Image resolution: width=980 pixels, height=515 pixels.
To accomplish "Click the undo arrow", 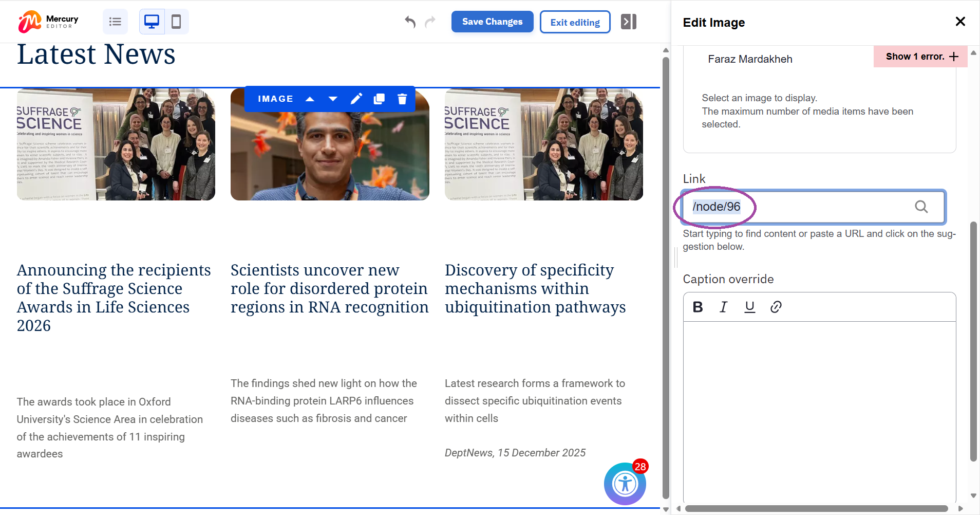I will coord(410,22).
